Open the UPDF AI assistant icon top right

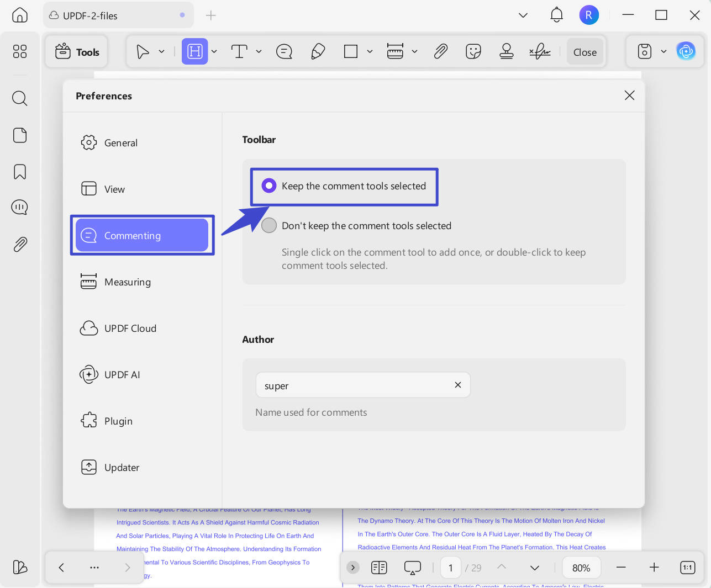[686, 51]
